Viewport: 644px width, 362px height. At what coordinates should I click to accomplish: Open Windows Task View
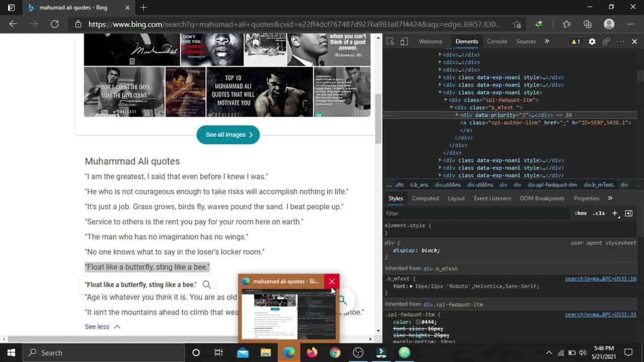[219, 353]
